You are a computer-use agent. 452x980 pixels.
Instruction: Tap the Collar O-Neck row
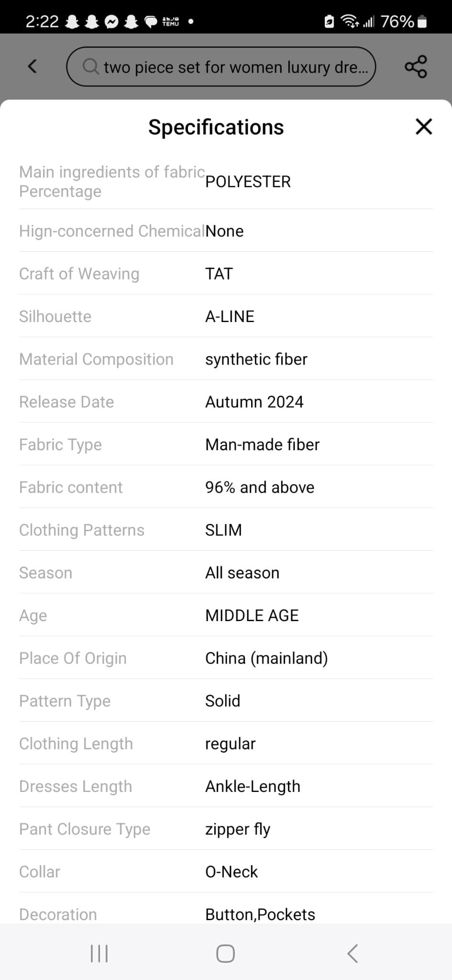(226, 871)
